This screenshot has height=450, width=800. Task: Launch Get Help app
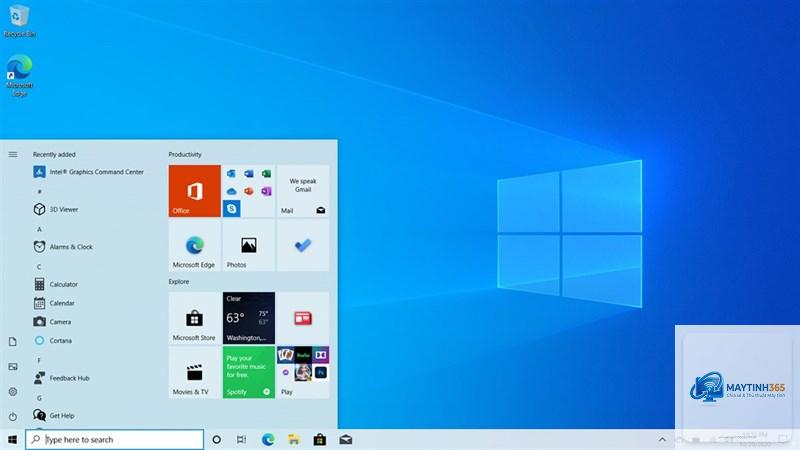54,415
